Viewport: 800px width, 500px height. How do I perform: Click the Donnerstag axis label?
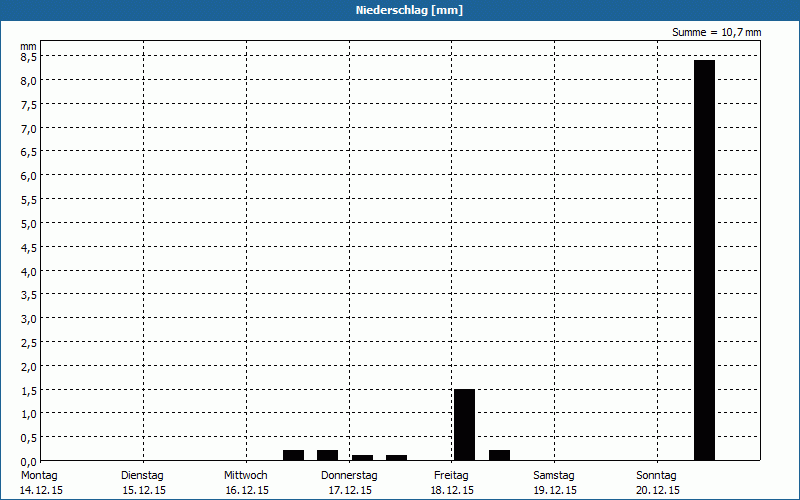(x=349, y=476)
